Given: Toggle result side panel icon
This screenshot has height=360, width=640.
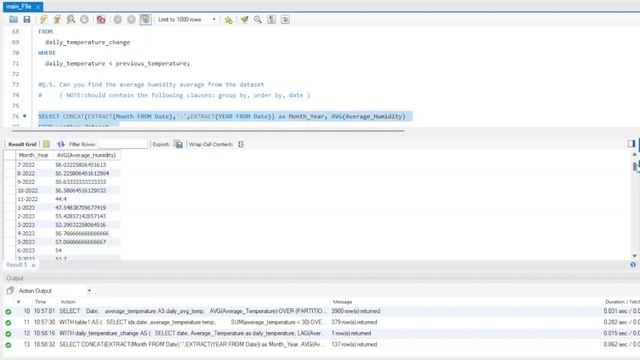Looking at the screenshot, I should coord(631,143).
